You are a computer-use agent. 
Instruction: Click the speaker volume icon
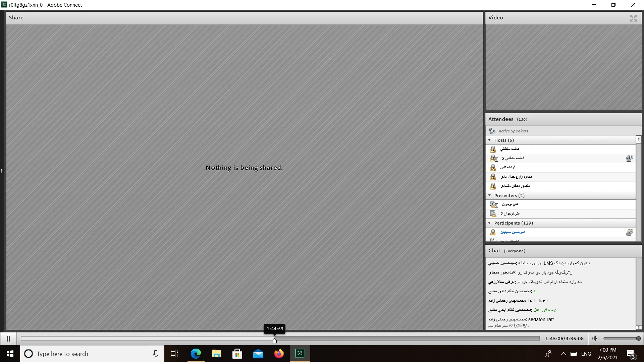point(595,339)
